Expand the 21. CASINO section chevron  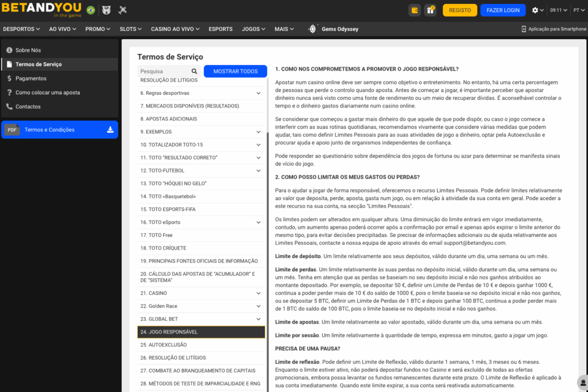pyautogui.click(x=258, y=293)
